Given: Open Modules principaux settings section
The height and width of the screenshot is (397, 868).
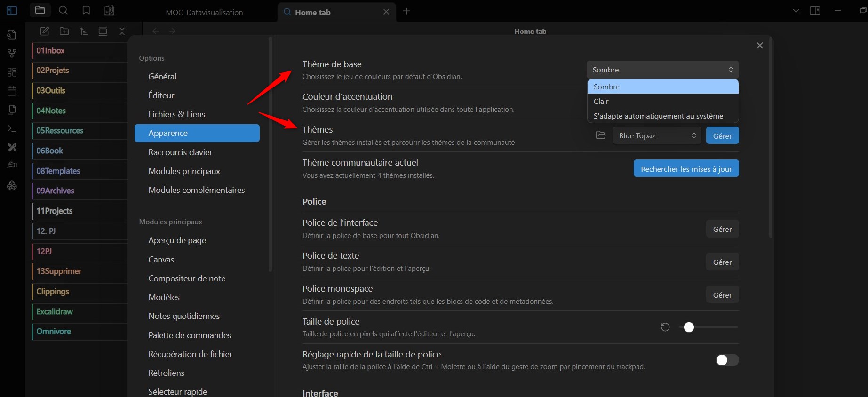Looking at the screenshot, I should click(197, 171).
